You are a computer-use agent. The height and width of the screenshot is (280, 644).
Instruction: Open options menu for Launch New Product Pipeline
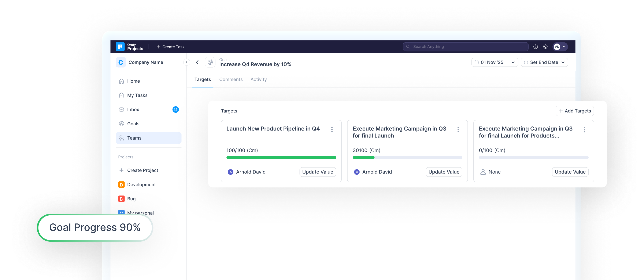[332, 129]
